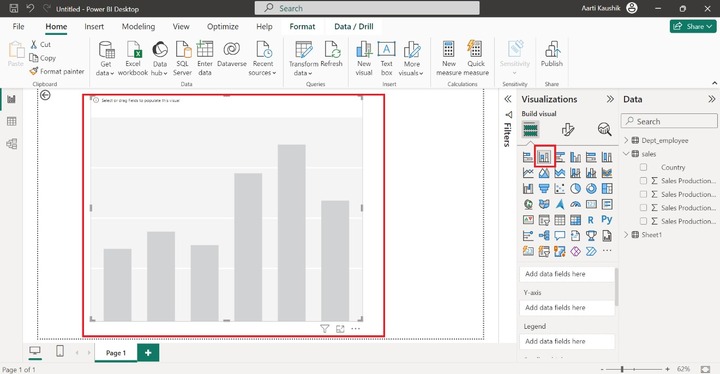This screenshot has height=374, width=720.
Task: Click the Refresh ribbon icon
Action: (332, 54)
